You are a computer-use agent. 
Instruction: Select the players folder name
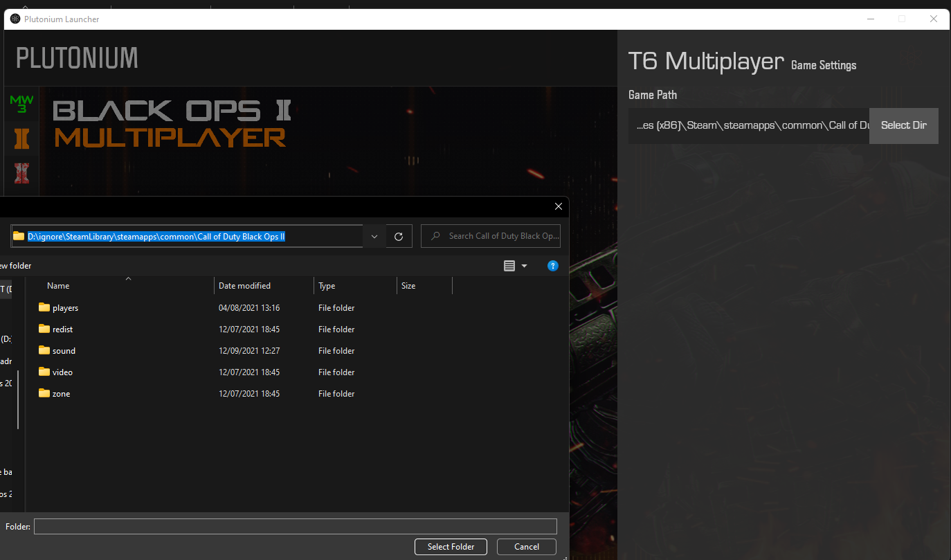(65, 308)
